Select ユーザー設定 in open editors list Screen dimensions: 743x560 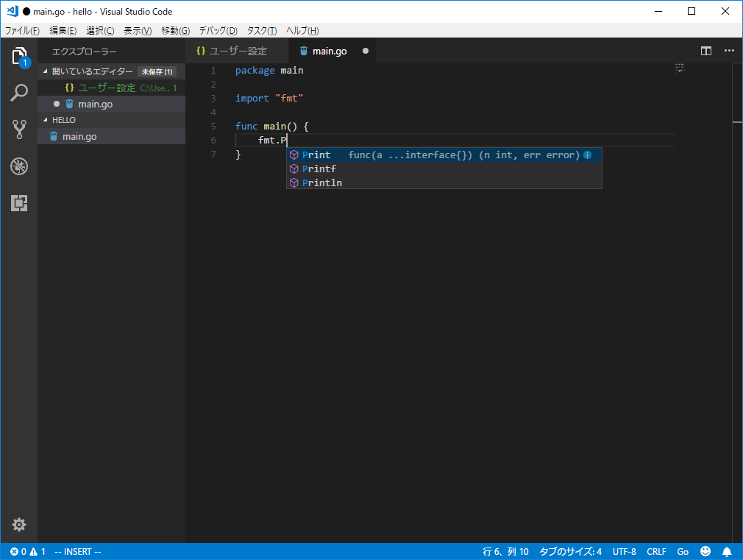(x=111, y=88)
